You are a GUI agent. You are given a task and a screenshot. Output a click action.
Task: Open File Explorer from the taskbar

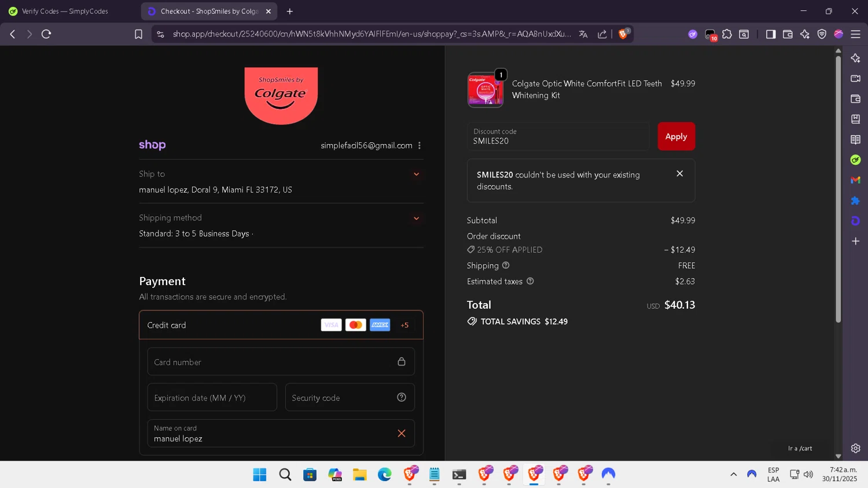pos(360,475)
